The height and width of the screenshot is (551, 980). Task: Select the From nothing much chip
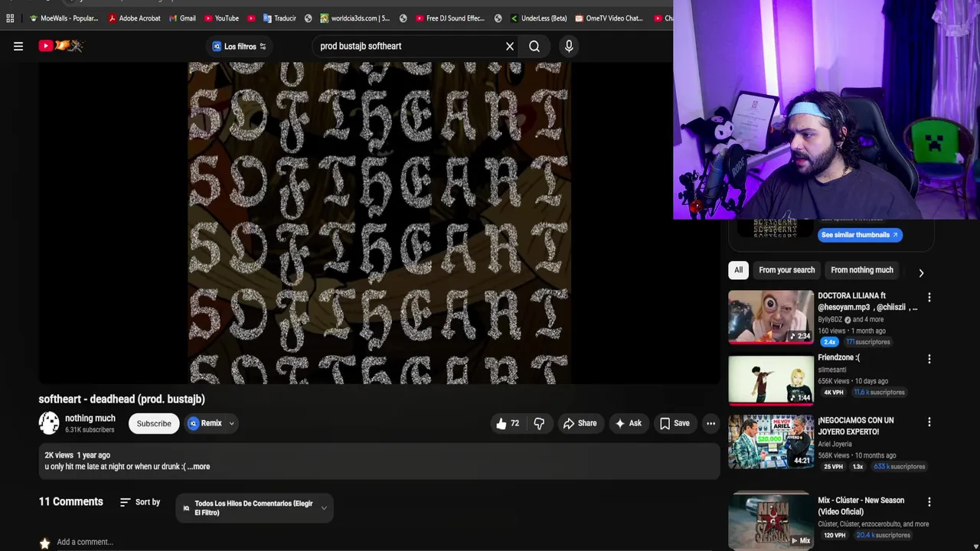pyautogui.click(x=862, y=270)
